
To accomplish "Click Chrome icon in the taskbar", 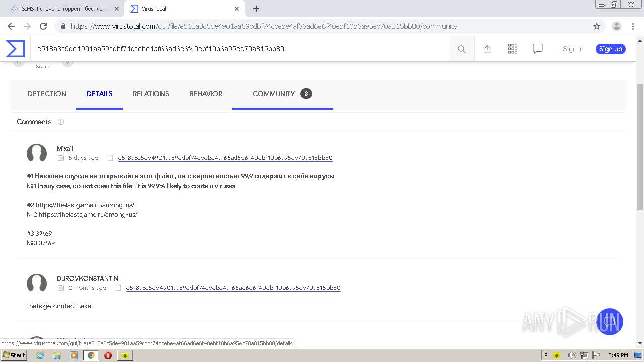I will coord(91,355).
